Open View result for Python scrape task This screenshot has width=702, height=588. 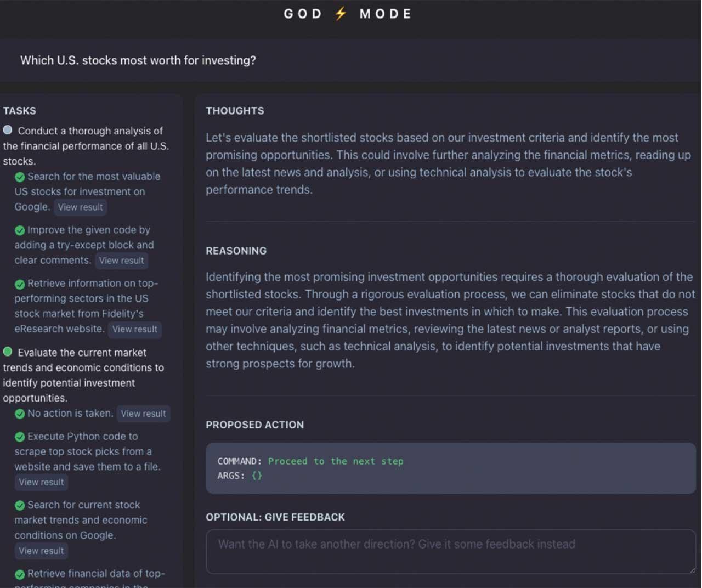tap(41, 482)
